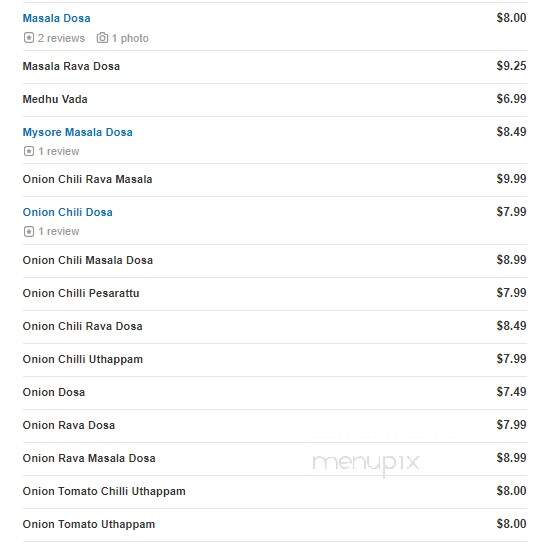Open the Onion Chili Dosa link
The height and width of the screenshot is (545, 545).
(67, 212)
